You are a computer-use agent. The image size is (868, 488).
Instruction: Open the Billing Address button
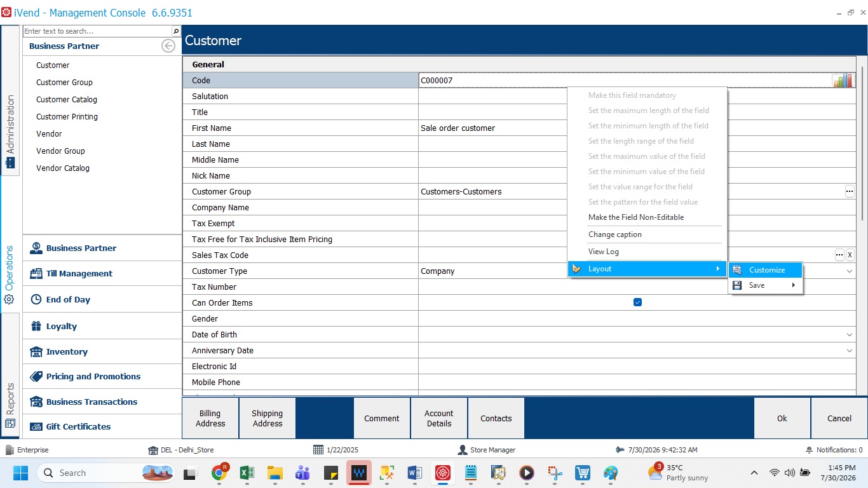point(210,418)
